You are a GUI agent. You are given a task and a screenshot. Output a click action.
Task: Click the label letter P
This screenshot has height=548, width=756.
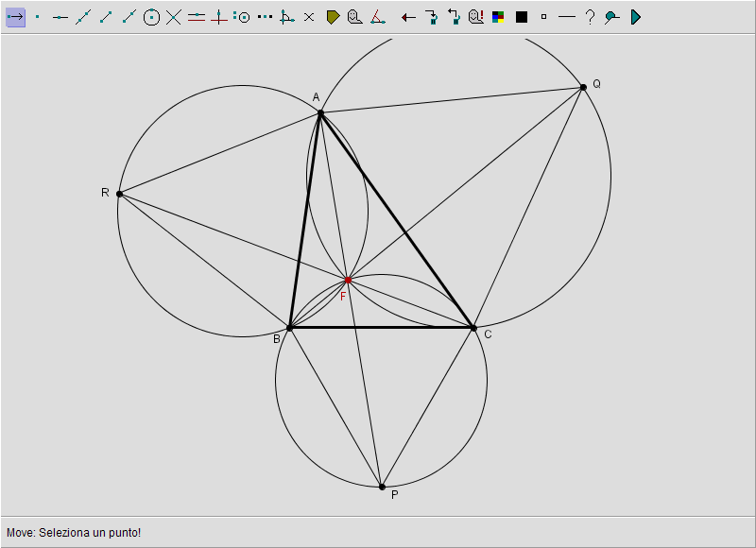point(395,495)
